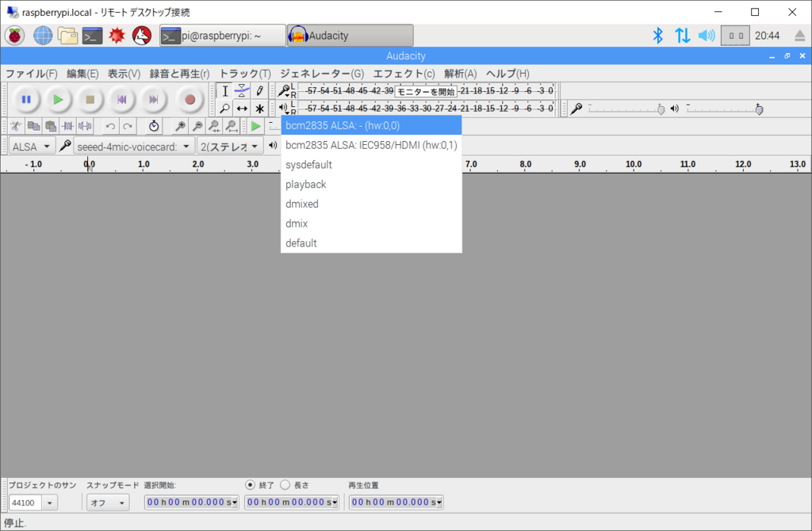
Task: Click the 選択開始 time field
Action: [x=191, y=502]
